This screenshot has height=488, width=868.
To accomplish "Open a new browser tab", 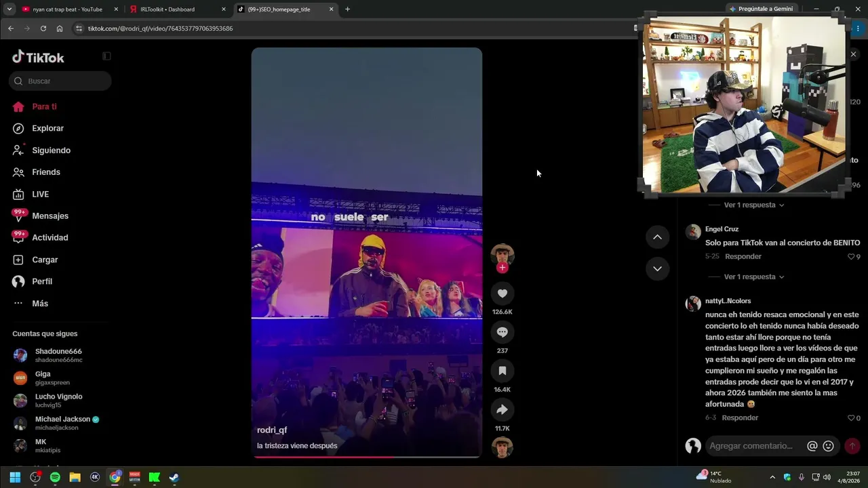I will [x=347, y=9].
